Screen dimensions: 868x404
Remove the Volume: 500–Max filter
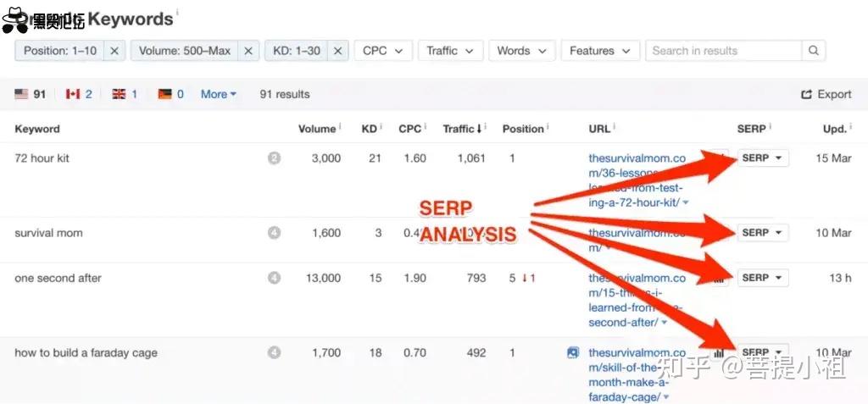tap(248, 50)
